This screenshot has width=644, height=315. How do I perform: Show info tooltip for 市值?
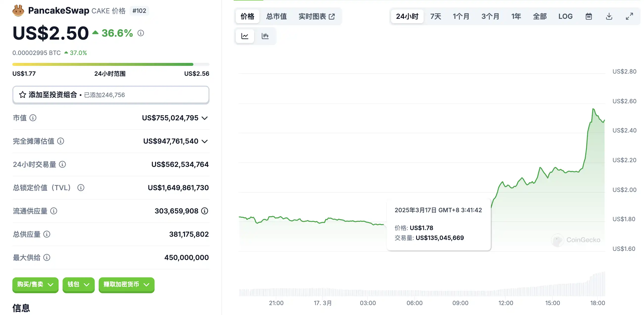[33, 118]
